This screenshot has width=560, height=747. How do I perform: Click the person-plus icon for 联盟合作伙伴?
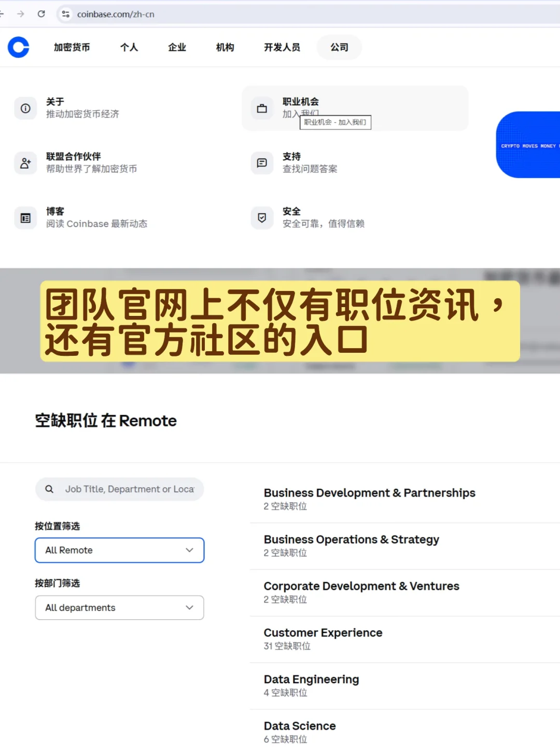point(25,163)
